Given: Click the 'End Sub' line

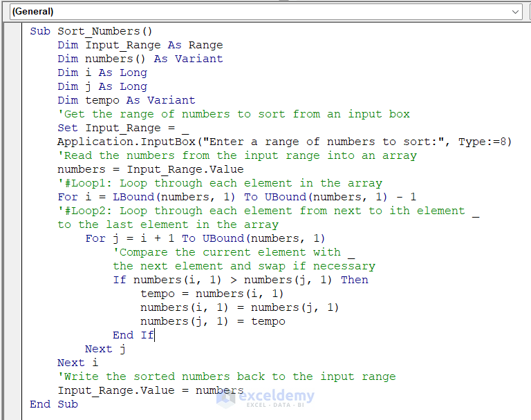Looking at the screenshot, I should click(54, 404).
